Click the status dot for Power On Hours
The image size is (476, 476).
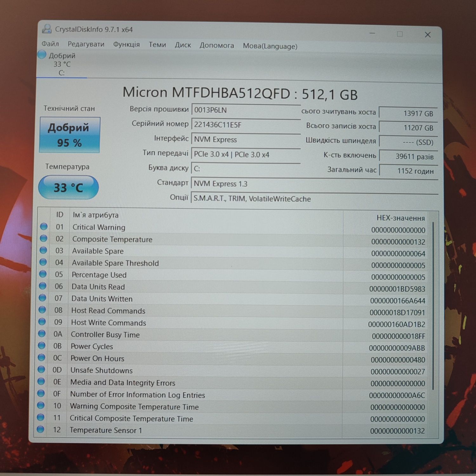(x=42, y=357)
